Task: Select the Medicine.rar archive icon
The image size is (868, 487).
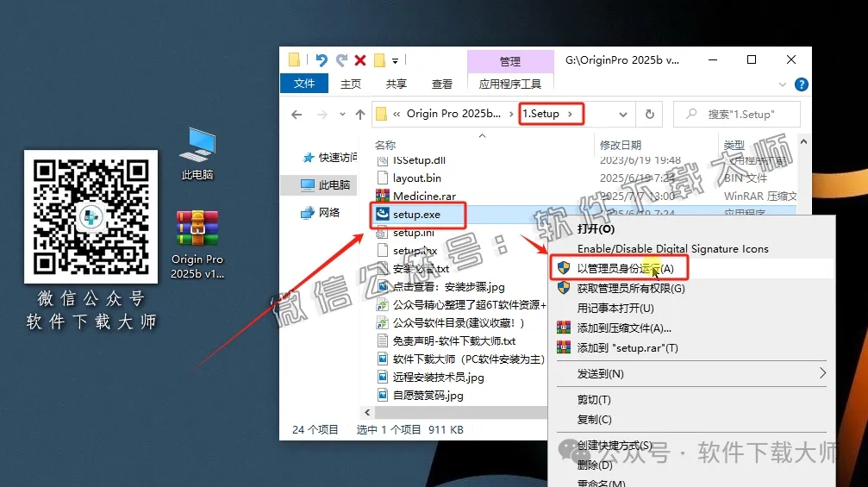Action: 383,196
